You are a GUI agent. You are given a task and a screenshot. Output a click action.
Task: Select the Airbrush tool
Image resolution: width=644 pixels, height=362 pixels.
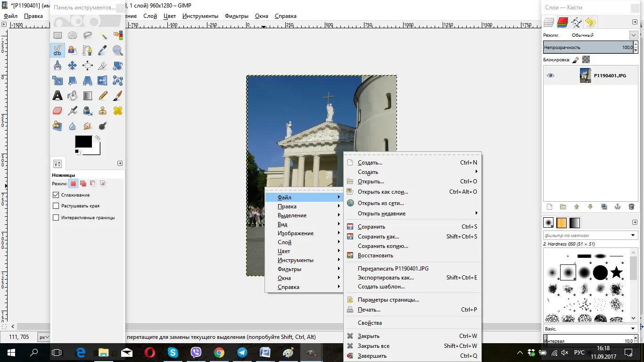pyautogui.click(x=73, y=111)
